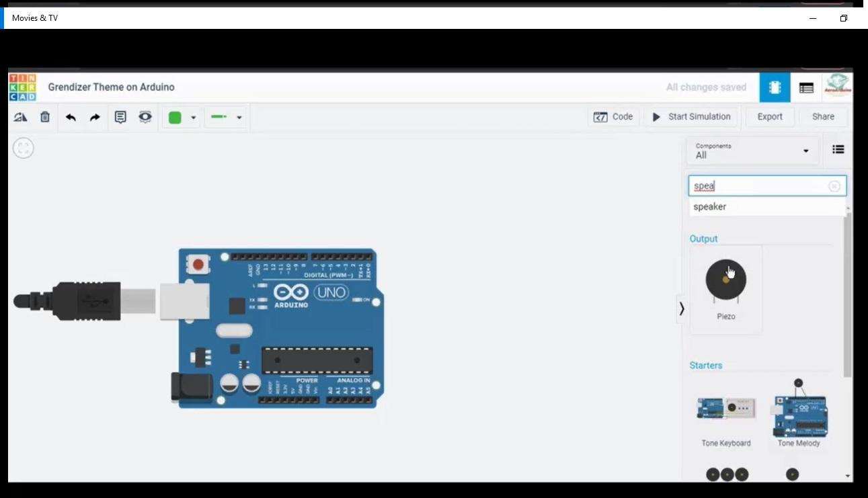Click the profile avatar icon

[x=838, y=85]
